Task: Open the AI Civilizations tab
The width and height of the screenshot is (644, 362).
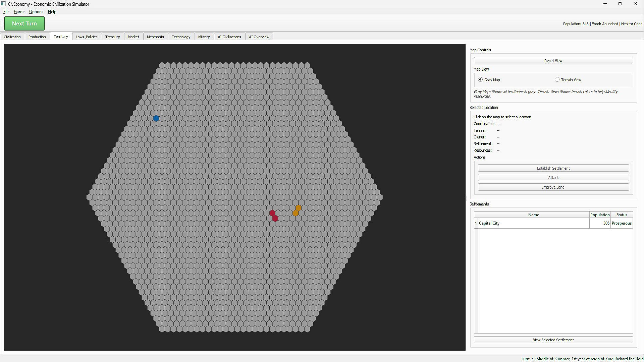Action: [x=229, y=37]
